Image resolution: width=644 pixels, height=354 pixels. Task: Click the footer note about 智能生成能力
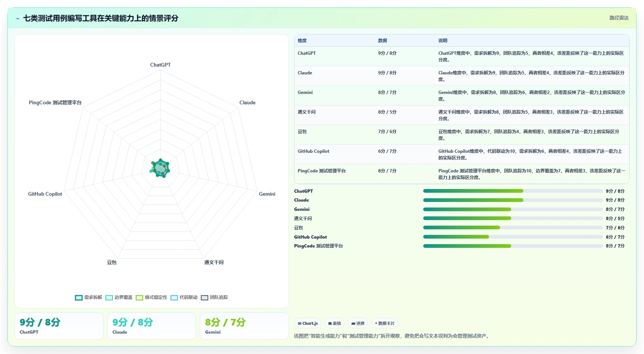pyautogui.click(x=392, y=336)
